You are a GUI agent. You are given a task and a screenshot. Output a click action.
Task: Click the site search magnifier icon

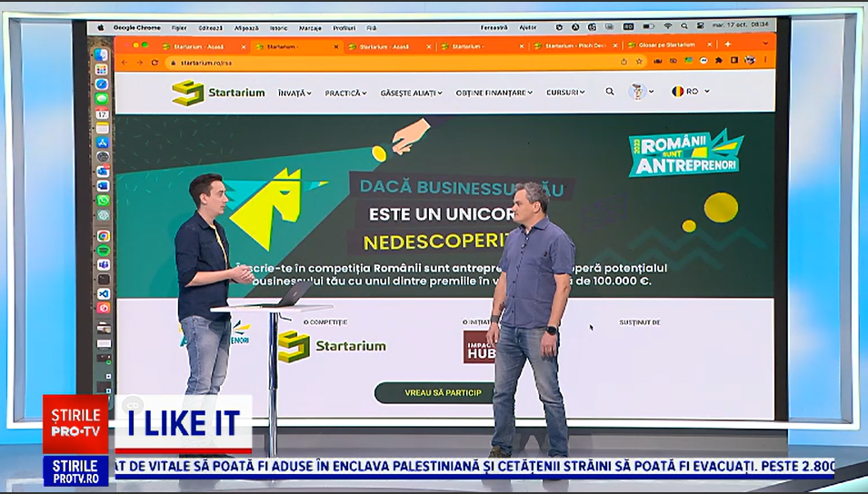pyautogui.click(x=610, y=92)
